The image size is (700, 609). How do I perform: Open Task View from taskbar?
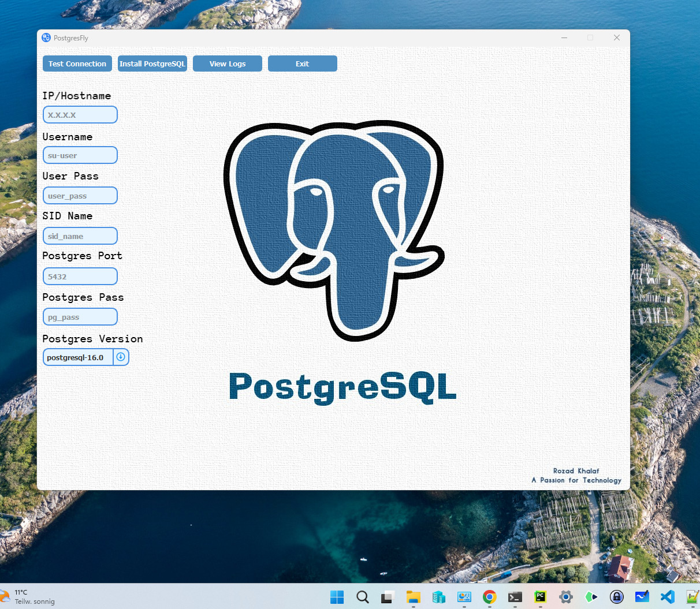click(x=388, y=596)
